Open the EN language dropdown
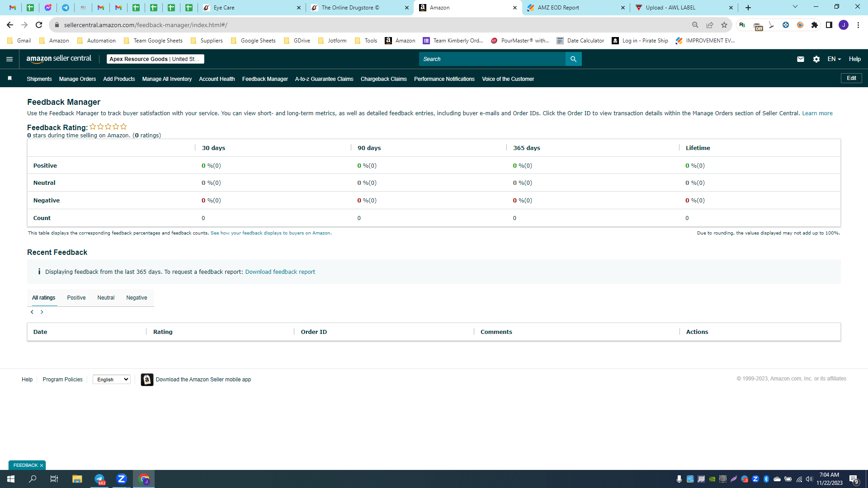Image resolution: width=868 pixels, height=488 pixels. tap(834, 59)
